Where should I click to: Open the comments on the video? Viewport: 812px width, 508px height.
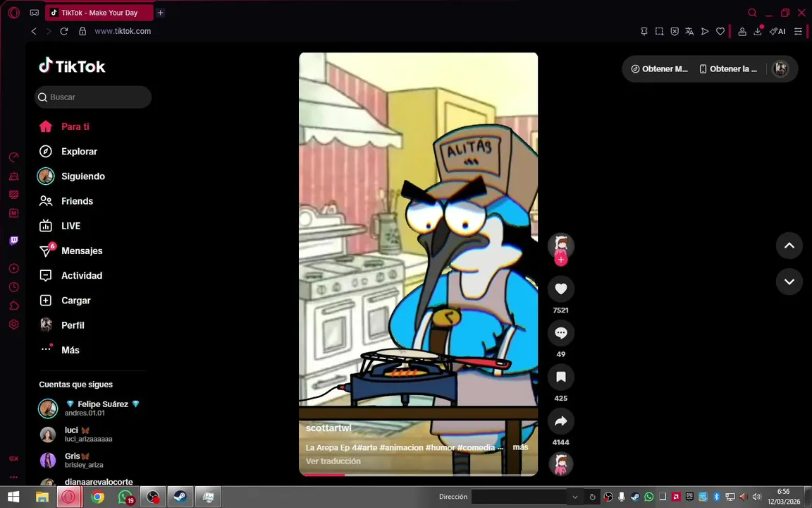[561, 333]
